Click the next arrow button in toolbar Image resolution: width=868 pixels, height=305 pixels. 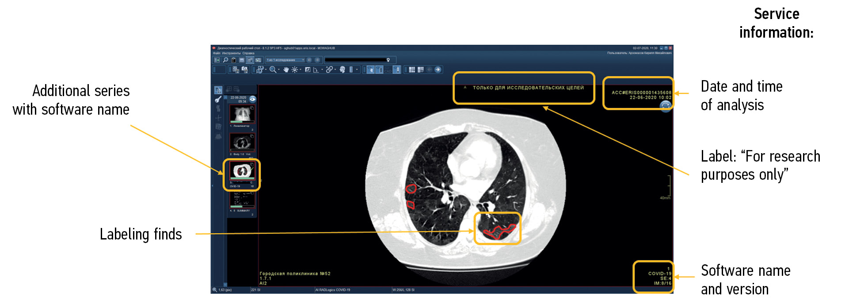pos(438,70)
